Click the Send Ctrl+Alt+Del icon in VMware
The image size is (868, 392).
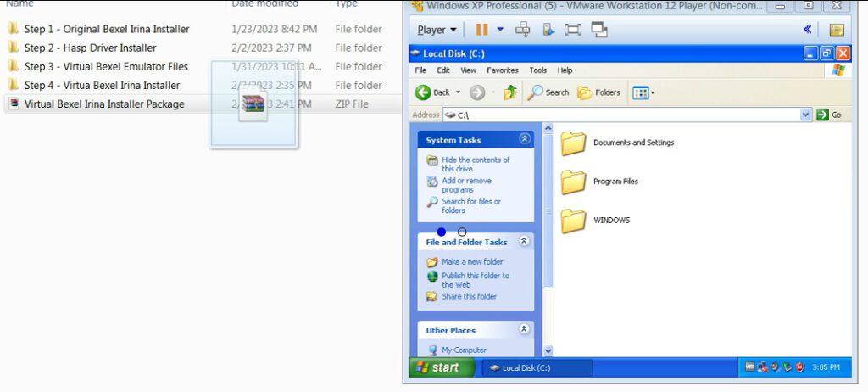(522, 30)
